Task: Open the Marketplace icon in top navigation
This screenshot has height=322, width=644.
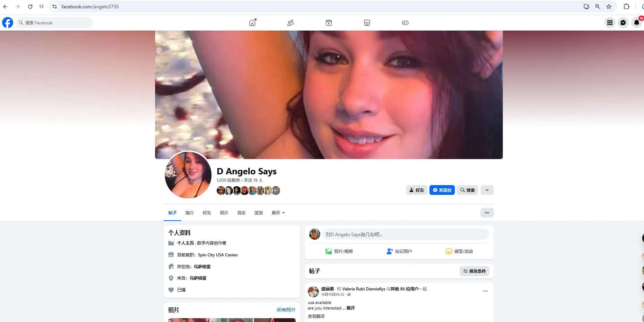Action: click(367, 23)
